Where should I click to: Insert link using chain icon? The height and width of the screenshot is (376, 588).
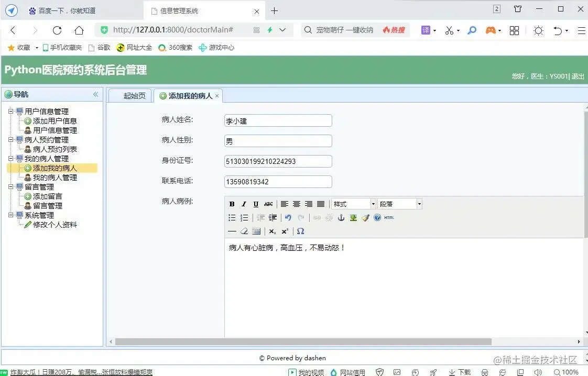pos(317,217)
